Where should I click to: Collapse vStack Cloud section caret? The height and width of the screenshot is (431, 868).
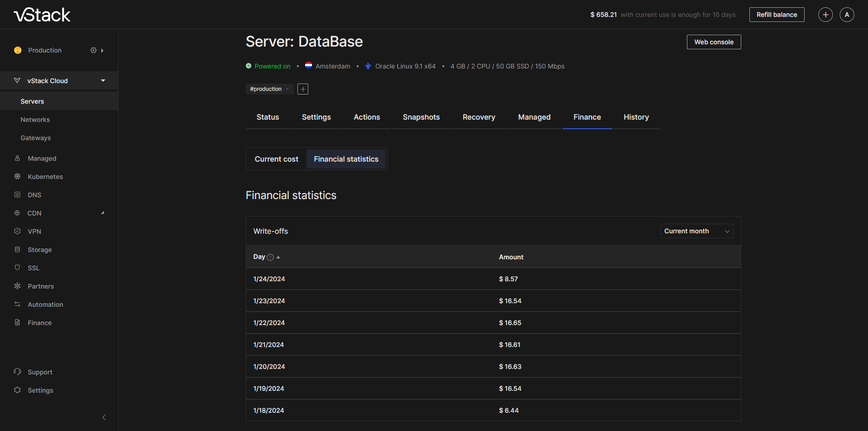click(x=103, y=81)
